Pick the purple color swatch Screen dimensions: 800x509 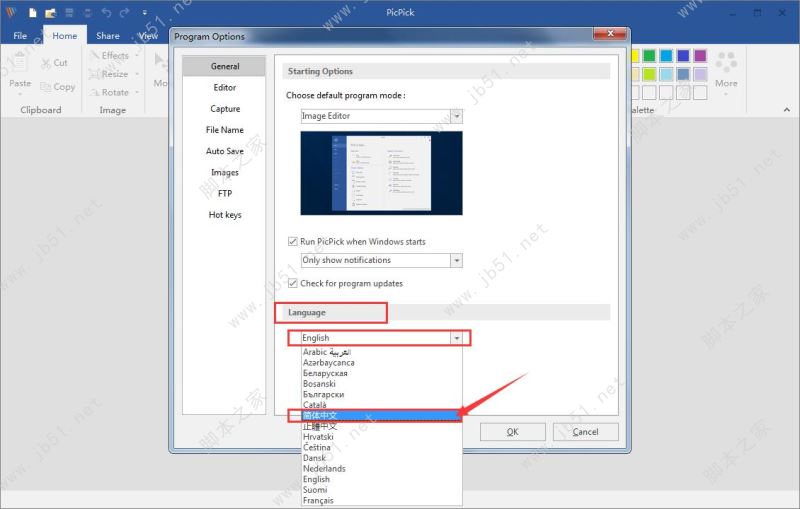[x=700, y=56]
